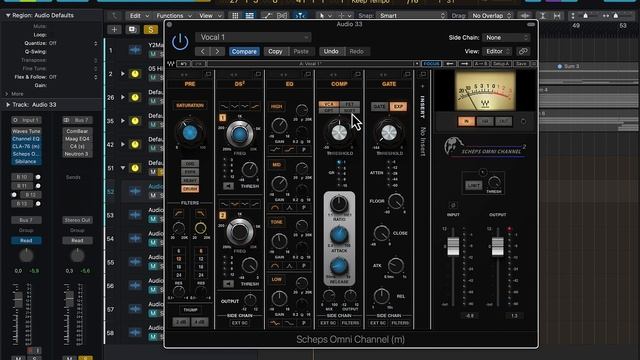Image resolution: width=640 pixels, height=360 pixels.
Task: Toggle the yellow global Solo S button
Action: coord(151,29)
